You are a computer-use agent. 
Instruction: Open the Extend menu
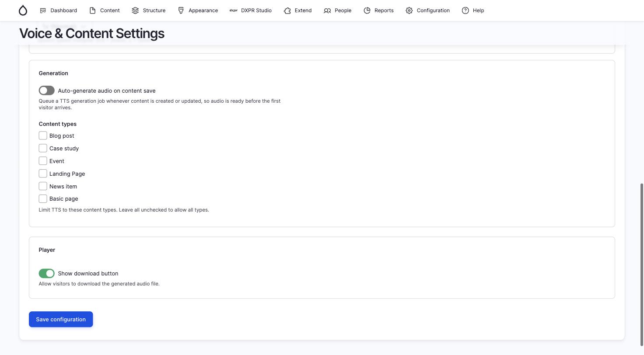(297, 10)
